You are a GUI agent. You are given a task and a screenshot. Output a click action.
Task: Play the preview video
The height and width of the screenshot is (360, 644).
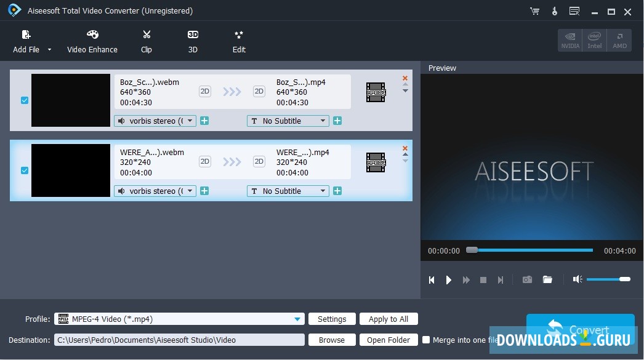(448, 280)
